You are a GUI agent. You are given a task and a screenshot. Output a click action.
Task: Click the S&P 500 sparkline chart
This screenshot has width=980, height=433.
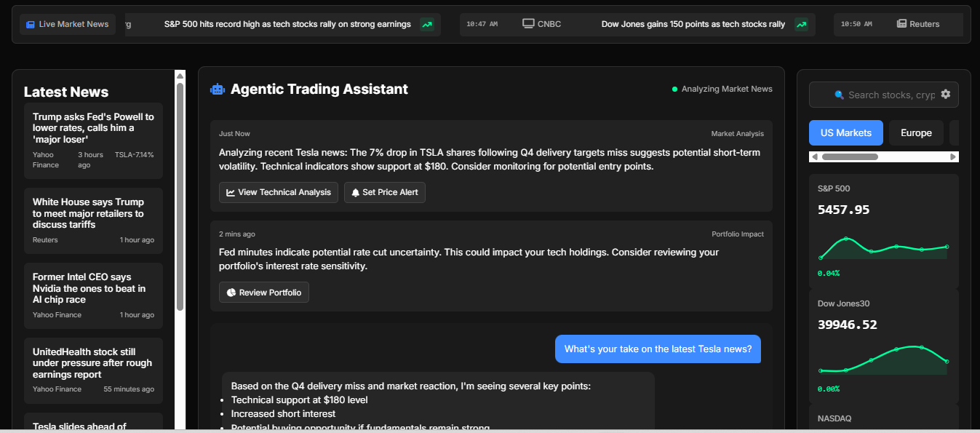[x=884, y=248]
